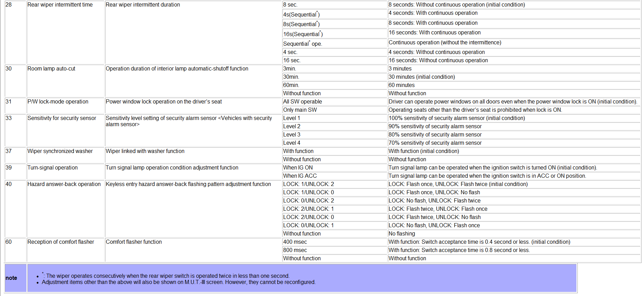Select the 'Level 4' sensitivity cell

(x=335, y=143)
